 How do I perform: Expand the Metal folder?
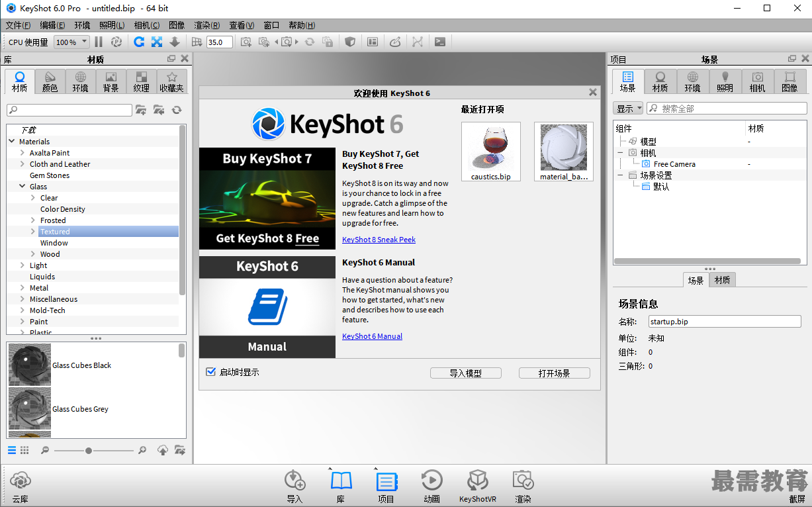pyautogui.click(x=23, y=287)
